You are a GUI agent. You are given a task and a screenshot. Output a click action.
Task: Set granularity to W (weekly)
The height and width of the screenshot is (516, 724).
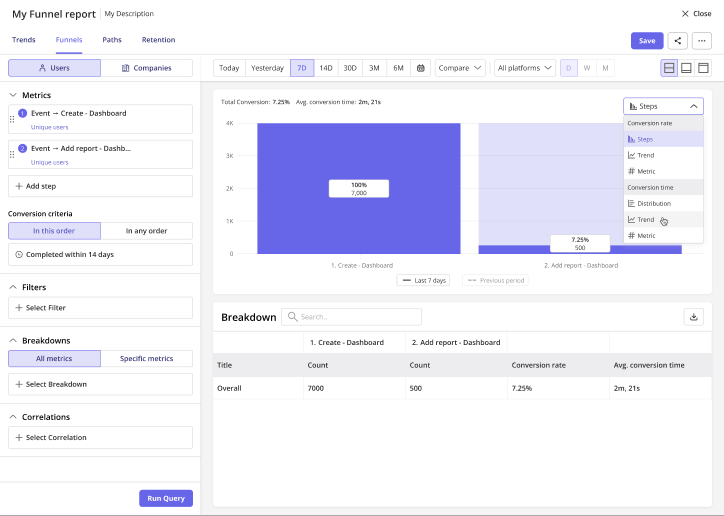pyautogui.click(x=587, y=68)
